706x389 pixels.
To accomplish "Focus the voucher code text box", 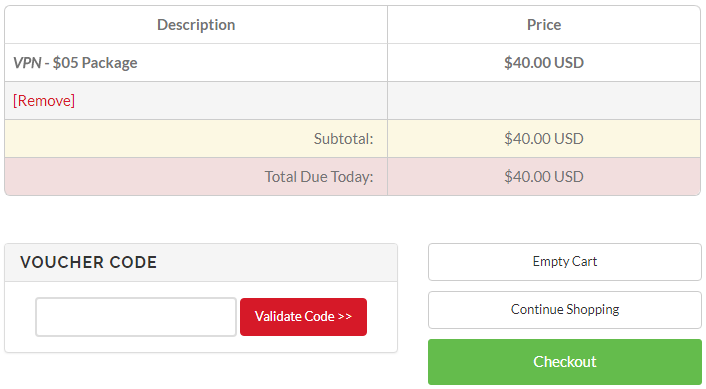I will 136,317.
